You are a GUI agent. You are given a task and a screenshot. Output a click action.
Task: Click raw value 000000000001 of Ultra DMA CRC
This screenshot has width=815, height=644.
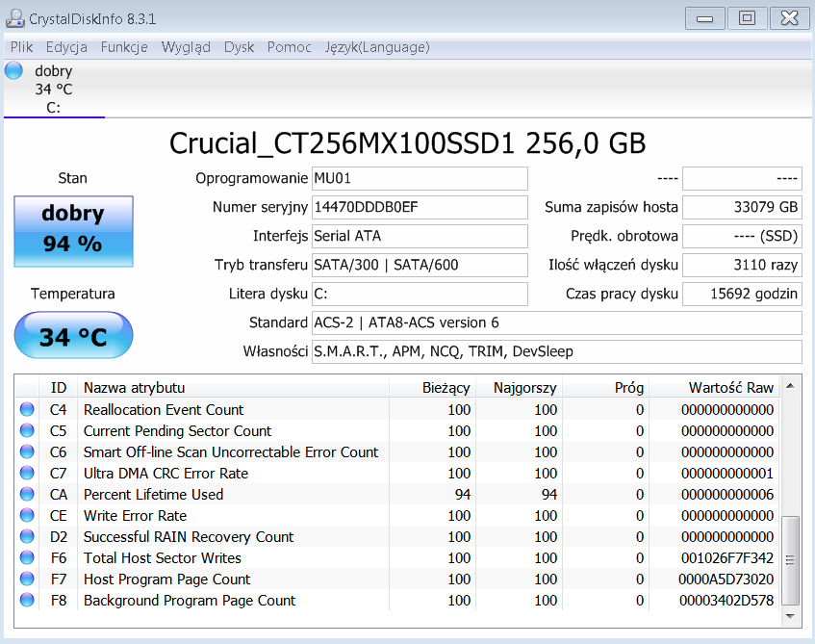(727, 474)
